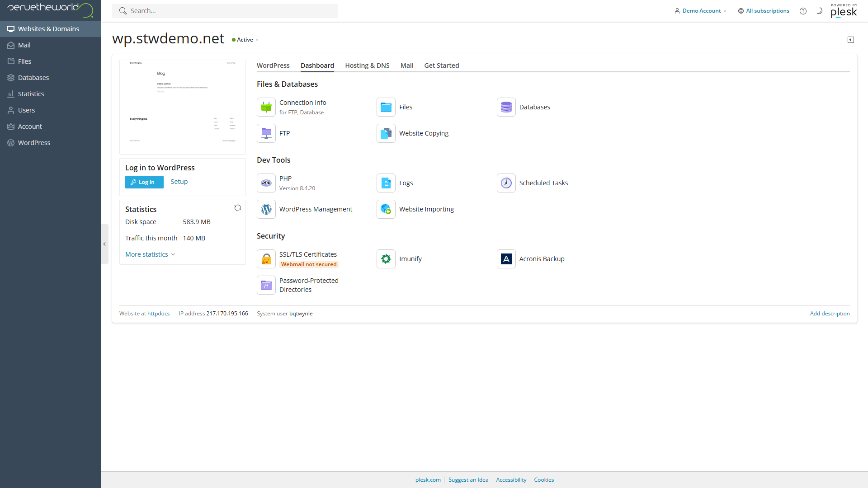The height and width of the screenshot is (488, 868).
Task: Open Imunify security icon
Action: 386,259
